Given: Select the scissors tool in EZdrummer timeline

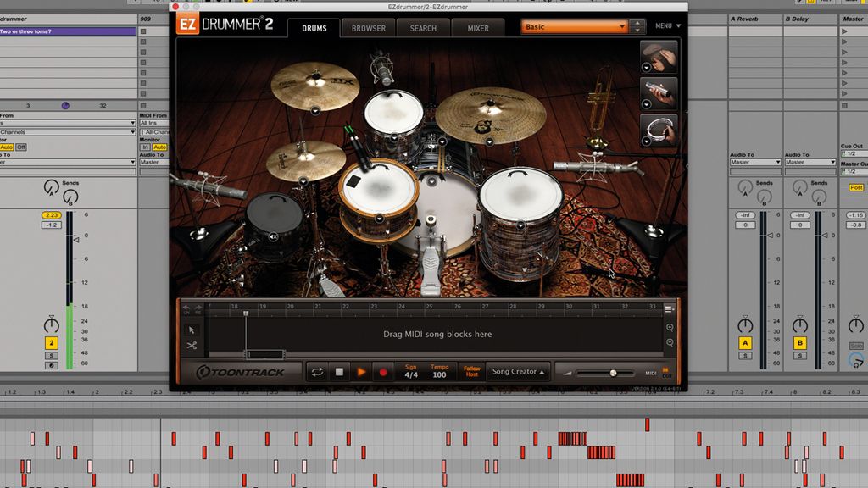Looking at the screenshot, I should point(192,345).
